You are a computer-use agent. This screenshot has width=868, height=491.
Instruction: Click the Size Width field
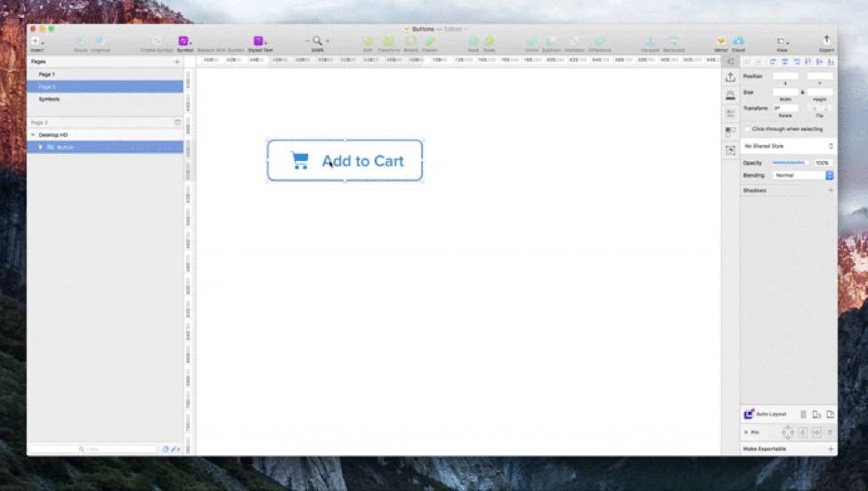tap(785, 92)
